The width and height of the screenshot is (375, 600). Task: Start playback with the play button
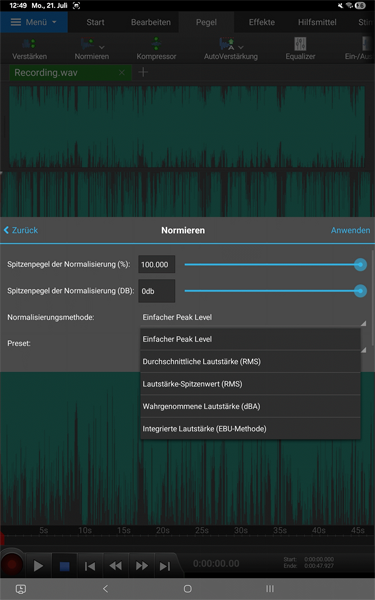click(38, 566)
